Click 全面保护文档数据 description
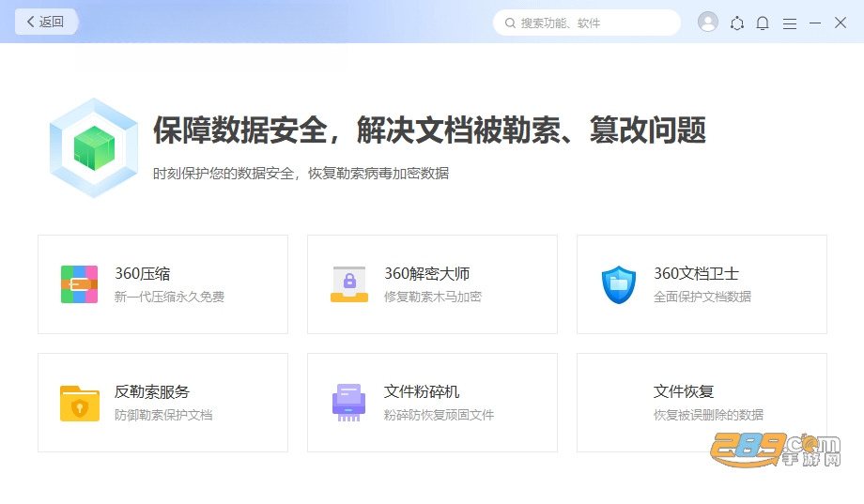 [x=702, y=297]
